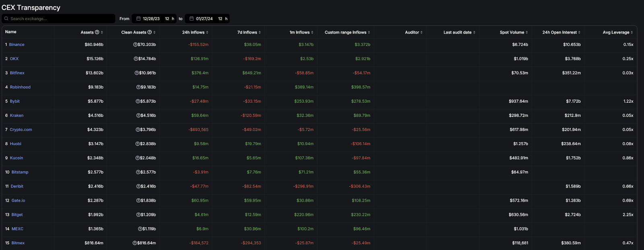Image resolution: width=644 pixels, height=250 pixels.
Task: Select Binance 24h inflow -$155.52m
Action: tap(198, 45)
